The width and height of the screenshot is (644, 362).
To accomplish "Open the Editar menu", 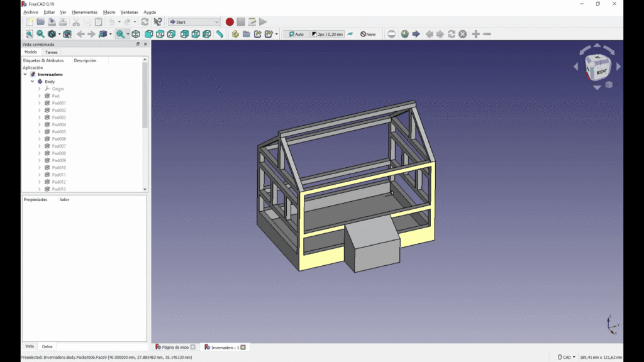I will point(49,12).
